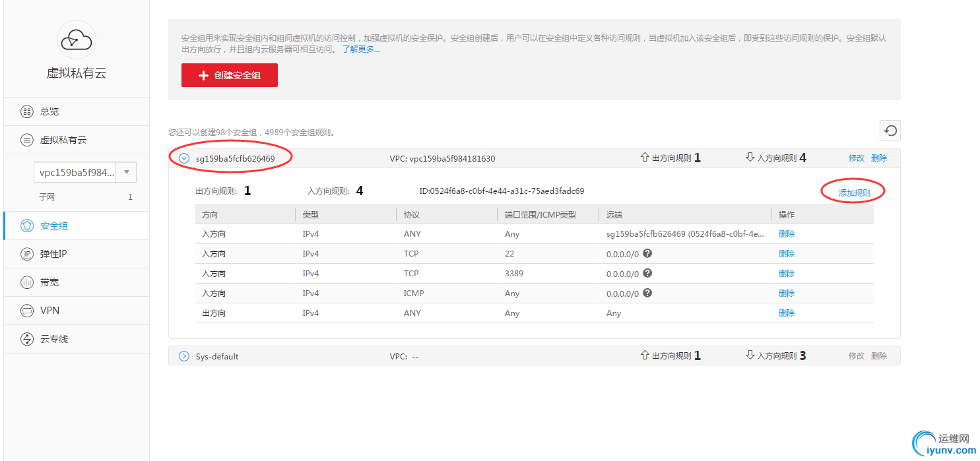The image size is (980, 461).
Task: Click help icon in the 3389 rule row
Action: click(647, 273)
